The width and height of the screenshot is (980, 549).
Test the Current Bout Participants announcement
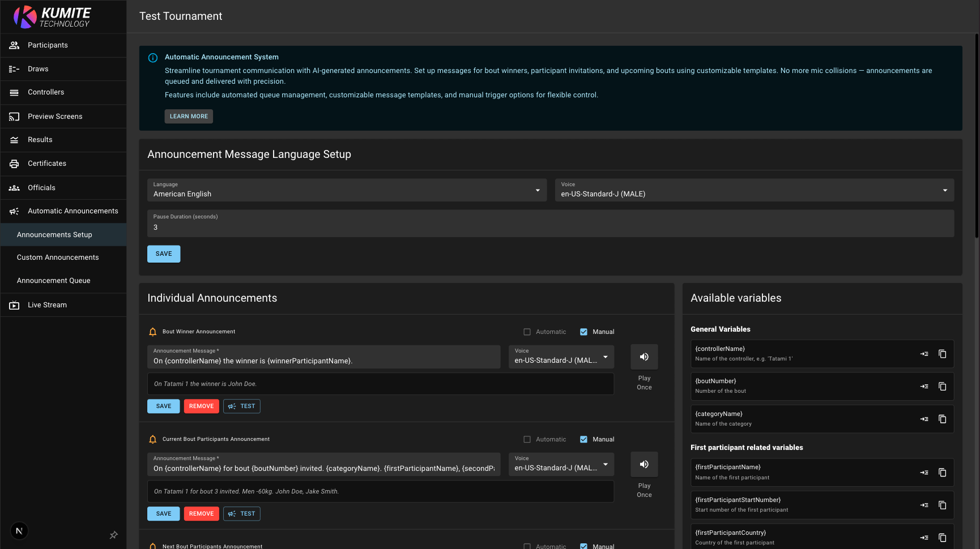pyautogui.click(x=242, y=514)
